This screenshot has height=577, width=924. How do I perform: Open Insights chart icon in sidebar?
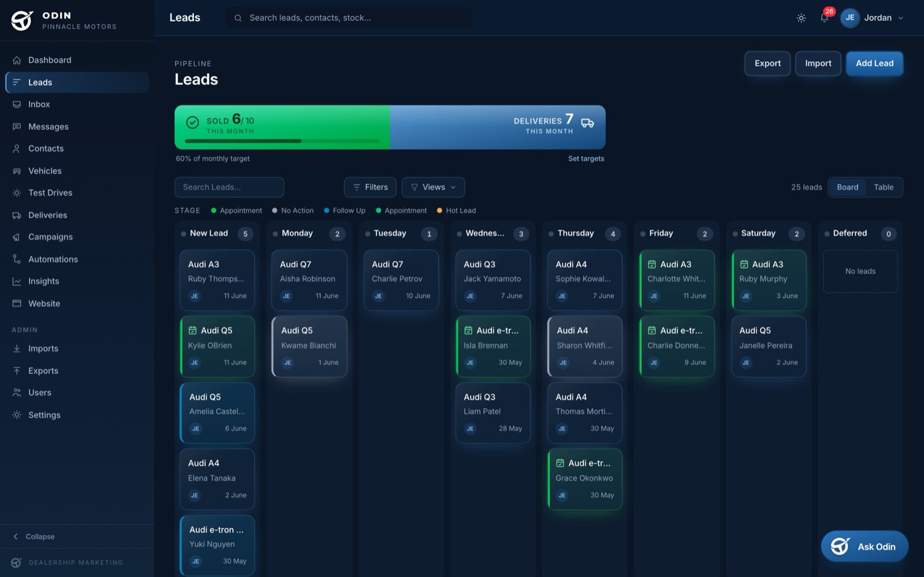point(17,281)
